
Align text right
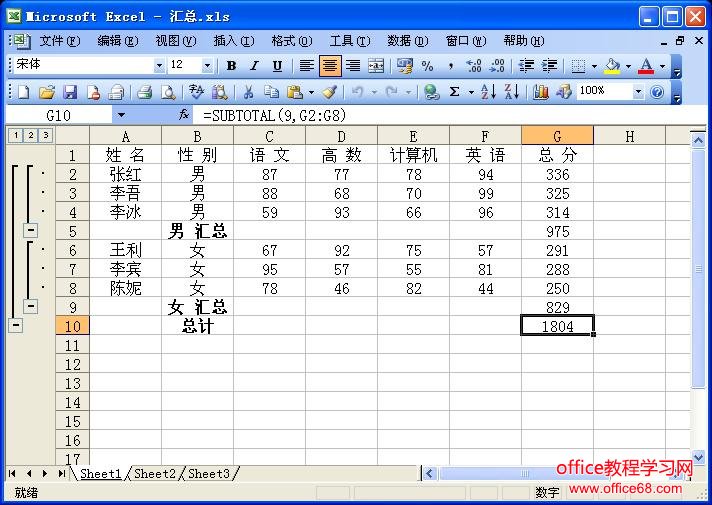(x=353, y=66)
